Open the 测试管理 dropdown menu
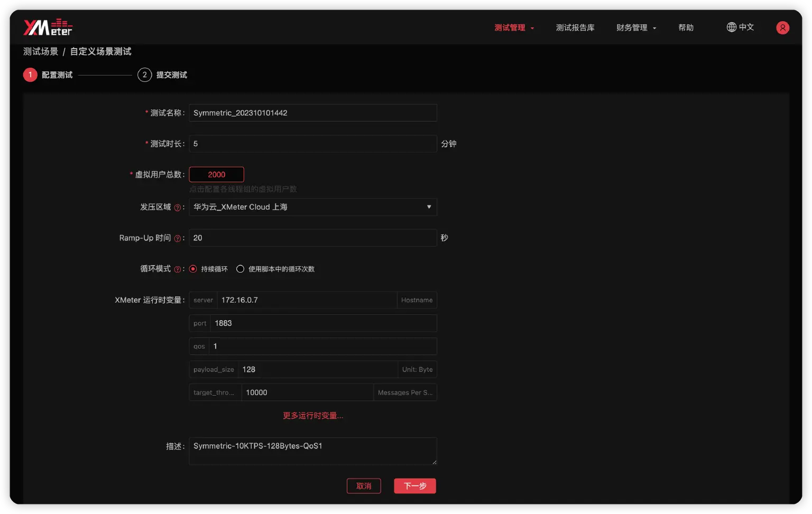This screenshot has height=514, width=812. pyautogui.click(x=514, y=27)
